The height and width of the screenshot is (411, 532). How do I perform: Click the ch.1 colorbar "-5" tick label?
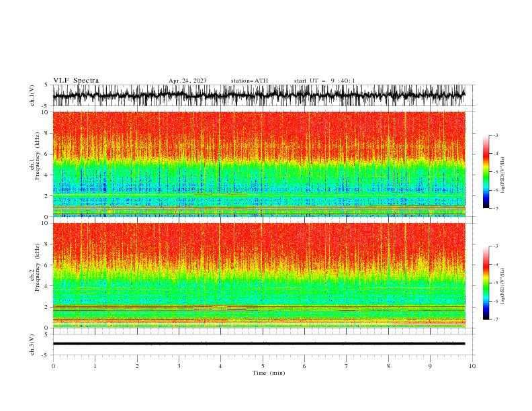(496, 172)
